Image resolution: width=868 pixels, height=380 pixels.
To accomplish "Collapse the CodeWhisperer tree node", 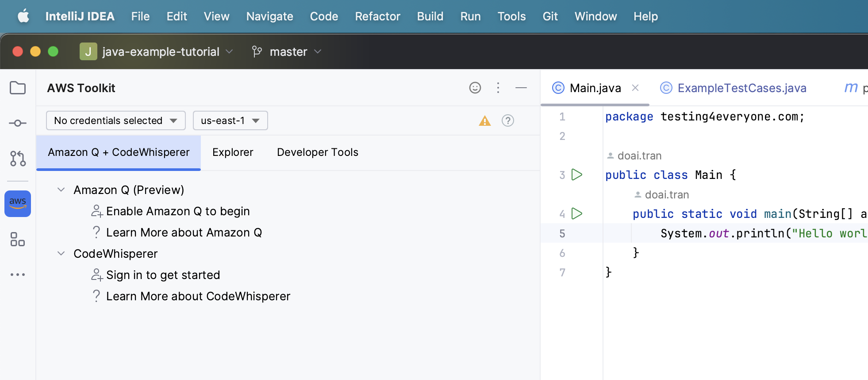I will (x=61, y=253).
